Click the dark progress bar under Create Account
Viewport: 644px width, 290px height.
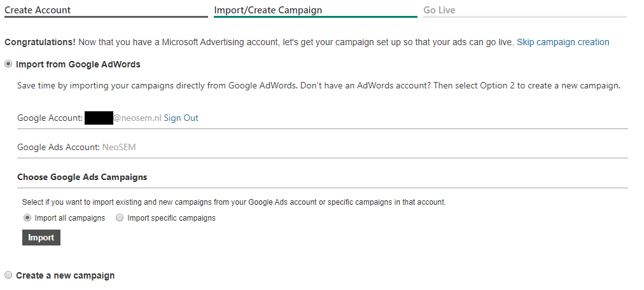click(x=106, y=17)
